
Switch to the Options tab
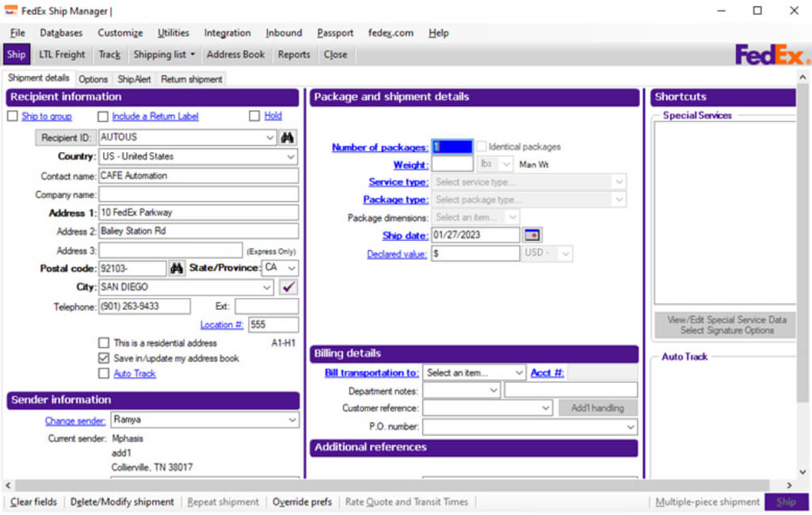pyautogui.click(x=93, y=79)
